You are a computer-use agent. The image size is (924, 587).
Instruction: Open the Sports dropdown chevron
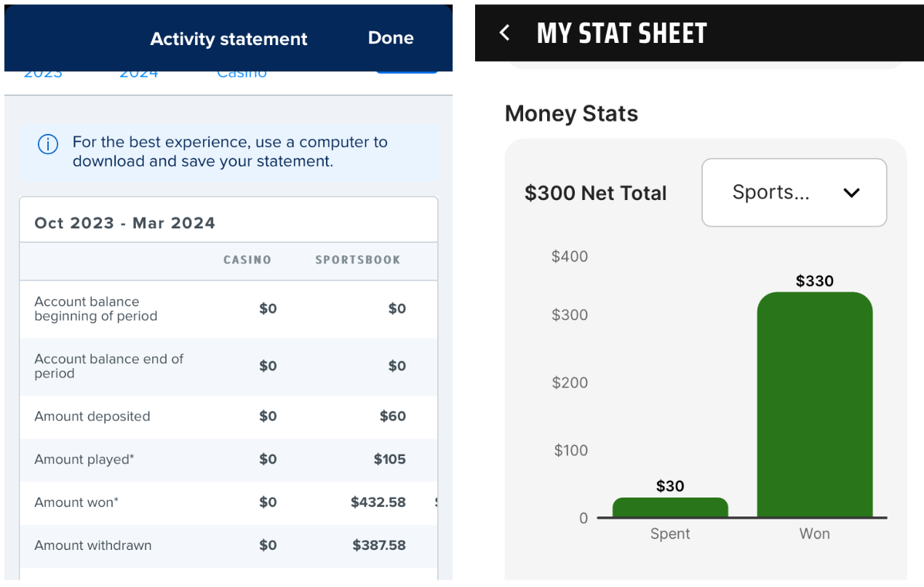tap(851, 193)
